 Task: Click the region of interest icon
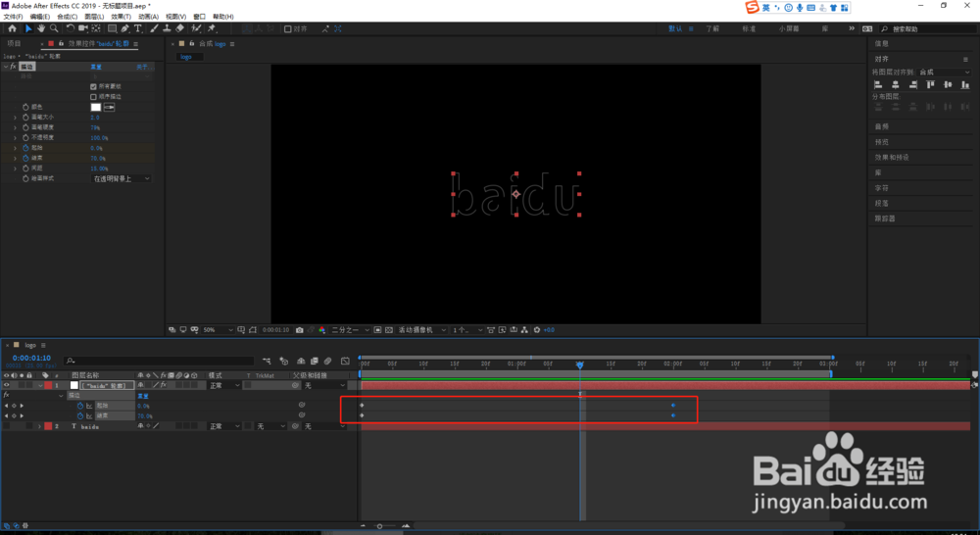pos(377,330)
